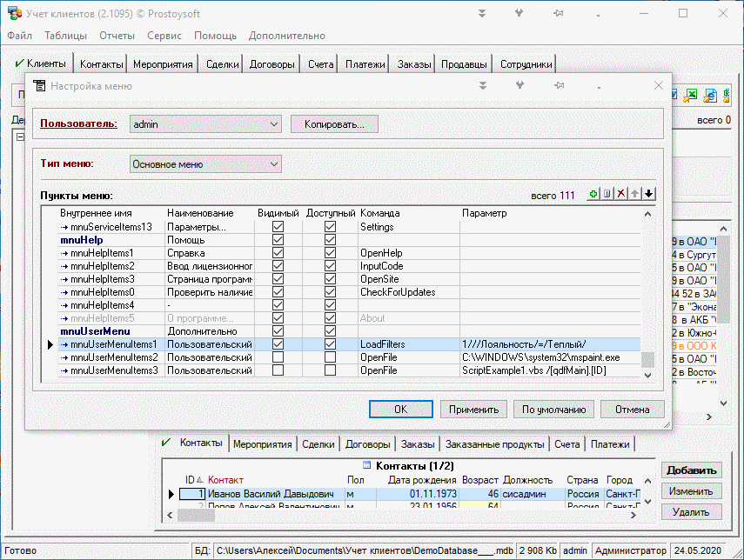Open the Заказанные продукты bottom tab

point(494,443)
